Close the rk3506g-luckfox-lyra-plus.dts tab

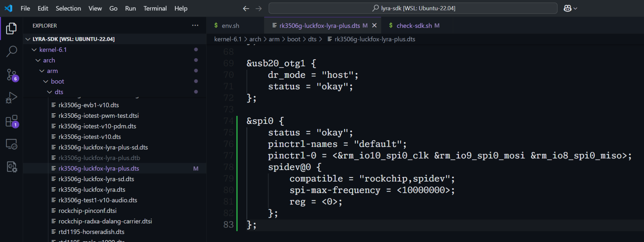point(374,25)
